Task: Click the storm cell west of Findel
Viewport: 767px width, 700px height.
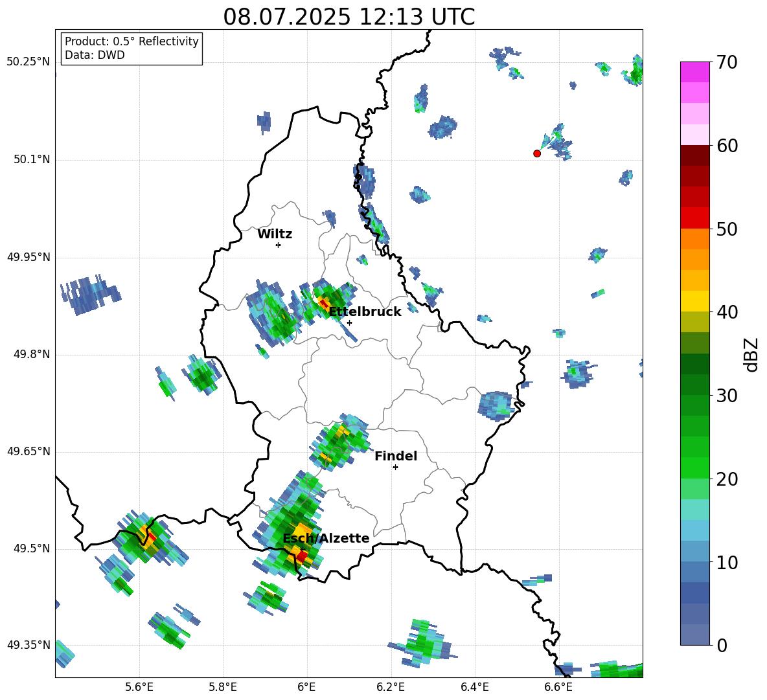Action: [339, 443]
